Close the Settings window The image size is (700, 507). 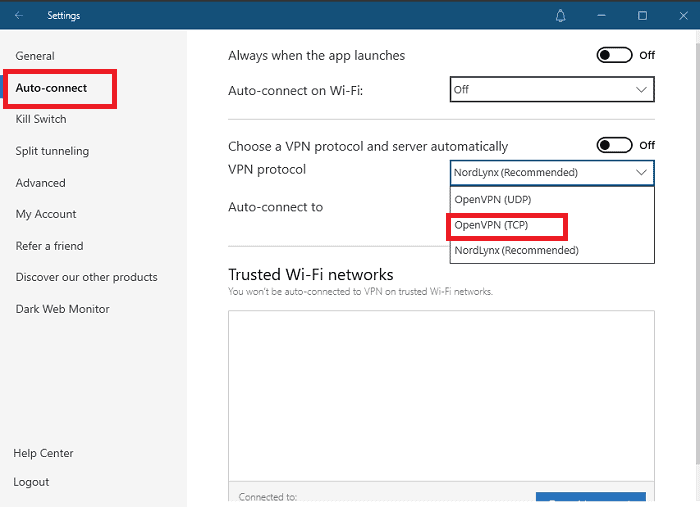pyautogui.click(x=682, y=16)
